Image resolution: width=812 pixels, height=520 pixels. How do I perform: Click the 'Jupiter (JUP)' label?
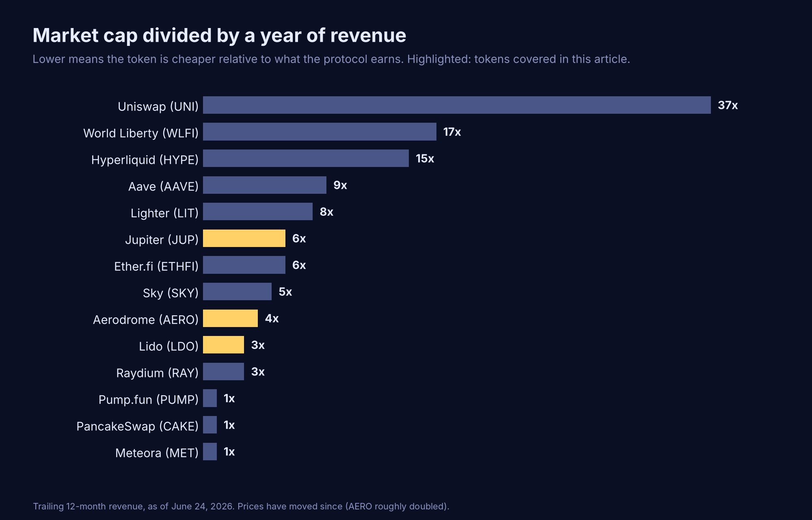(162, 240)
